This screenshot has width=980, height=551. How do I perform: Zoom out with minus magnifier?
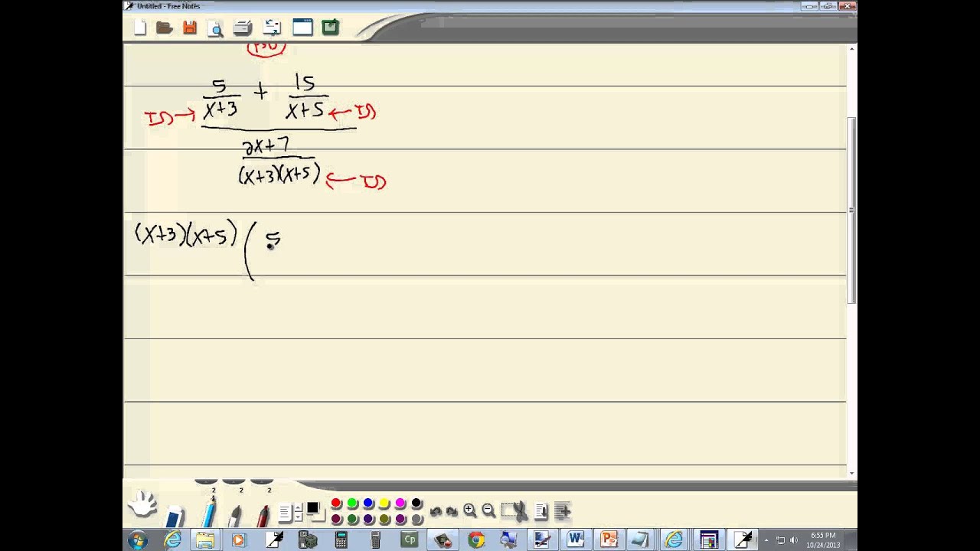(488, 510)
